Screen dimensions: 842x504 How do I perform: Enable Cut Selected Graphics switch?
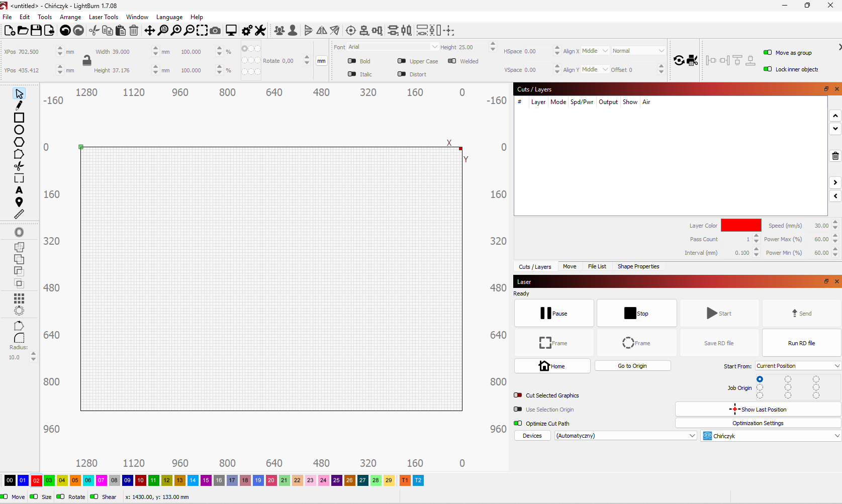pos(518,395)
